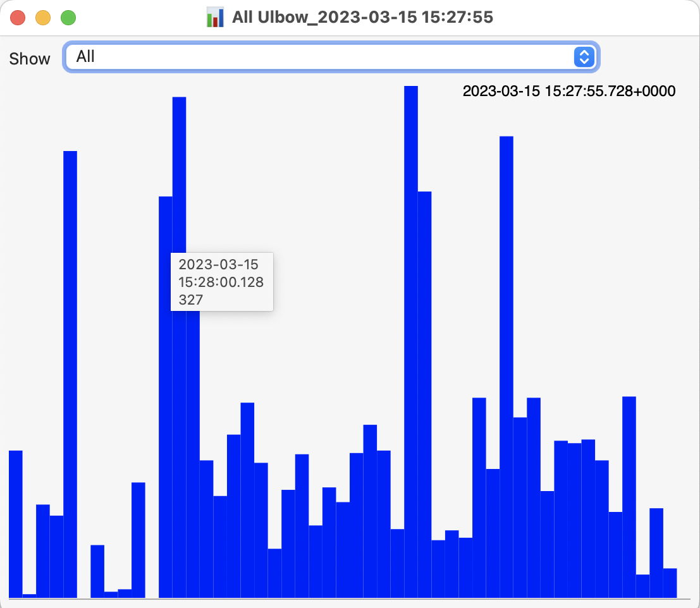
Task: Click the Show label
Action: click(x=29, y=58)
